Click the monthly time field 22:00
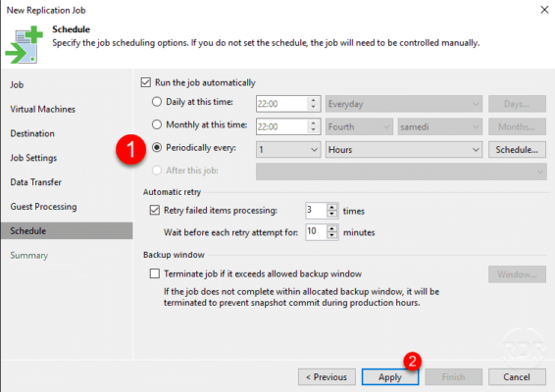Image resolution: width=555 pixels, height=392 pixels. 281,126
